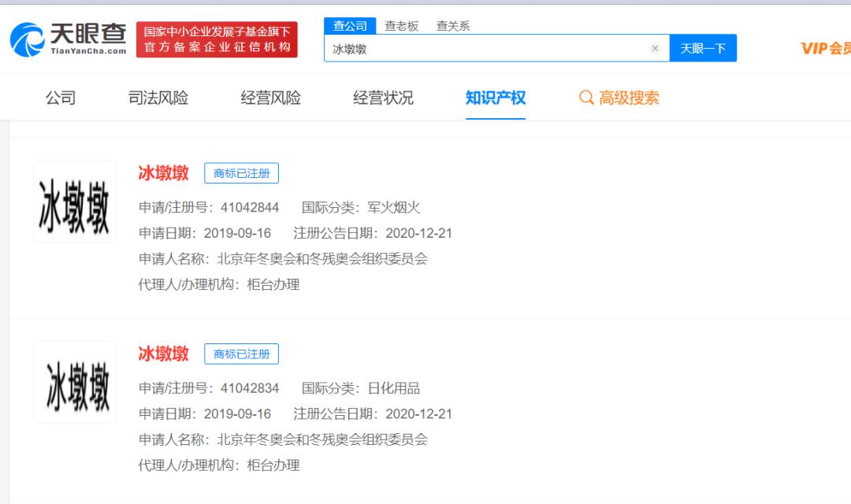Screen dimensions: 851x504
Task: Select 国际分类 日化用品 text
Action: (394, 388)
